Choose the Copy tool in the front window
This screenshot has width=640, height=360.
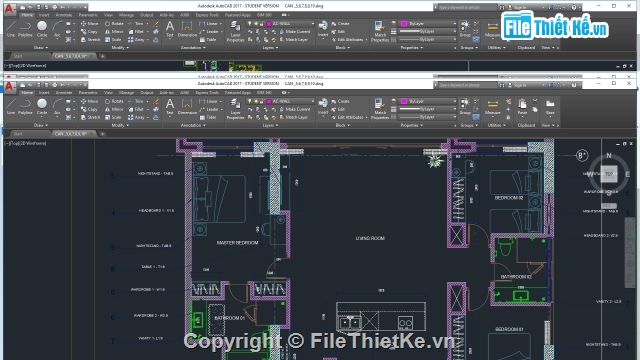[89, 109]
